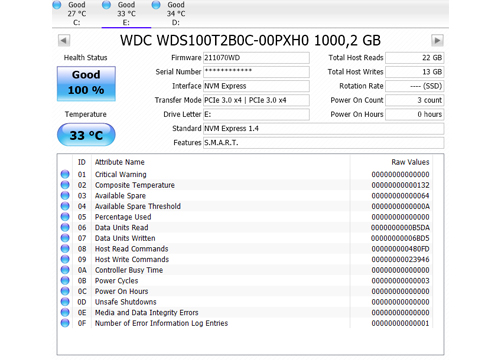Click the status icon for Controller Busy Time

65,270
